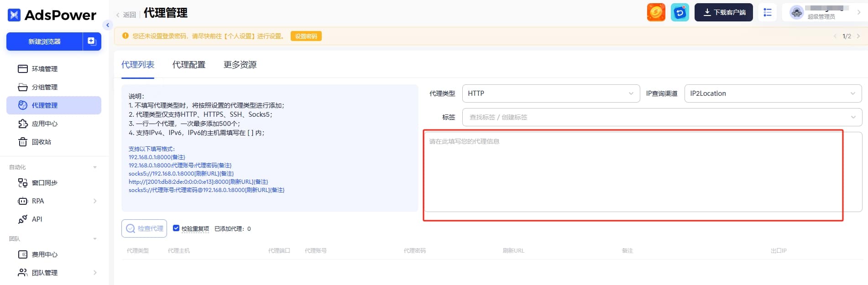Click the 设置密码 button
This screenshot has width=868, height=285.
click(306, 36)
